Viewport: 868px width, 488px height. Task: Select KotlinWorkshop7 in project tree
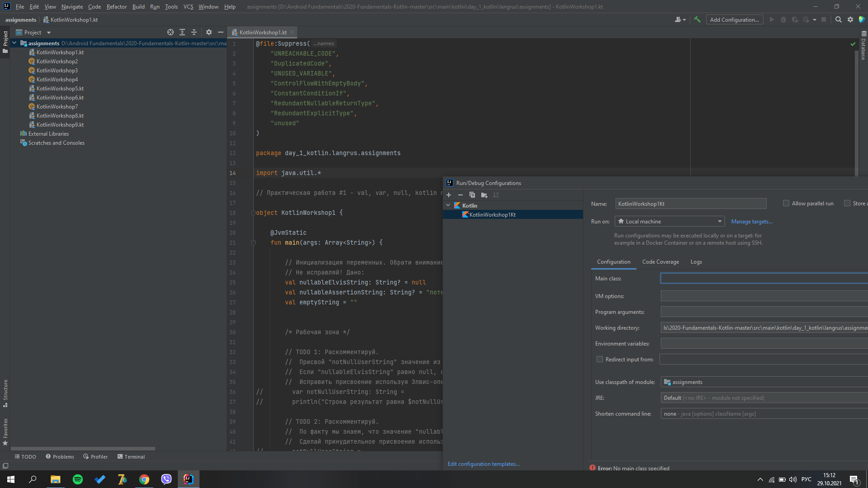coord(57,107)
